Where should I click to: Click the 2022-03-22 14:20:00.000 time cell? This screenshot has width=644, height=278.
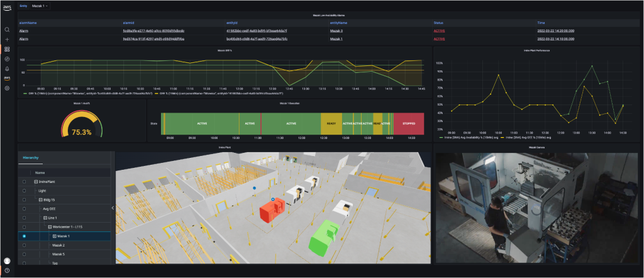[x=555, y=31]
